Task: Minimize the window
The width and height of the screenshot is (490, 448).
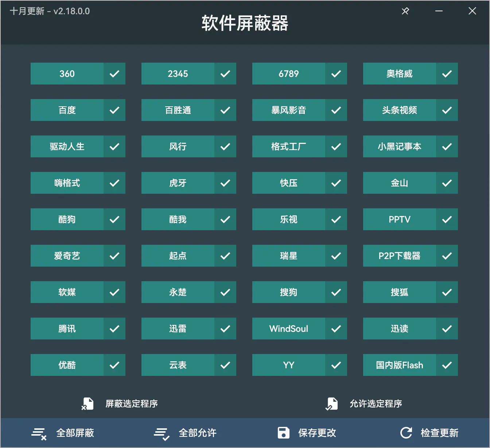Action: click(x=439, y=11)
